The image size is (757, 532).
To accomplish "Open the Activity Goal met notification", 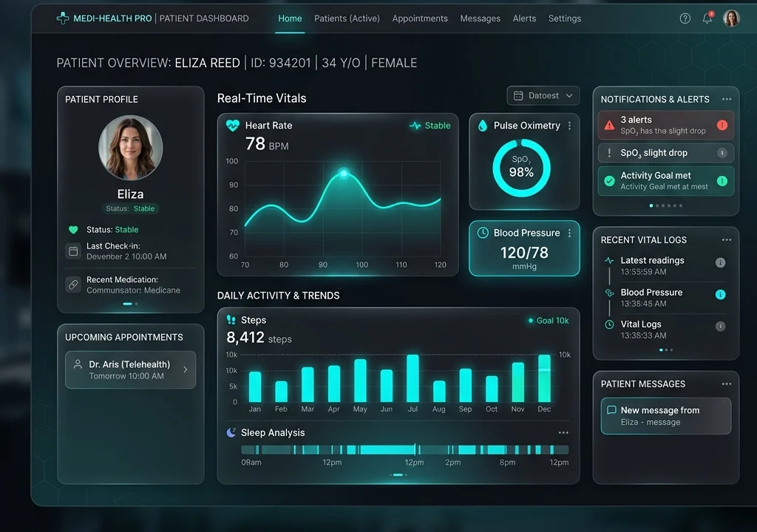I will pyautogui.click(x=666, y=180).
